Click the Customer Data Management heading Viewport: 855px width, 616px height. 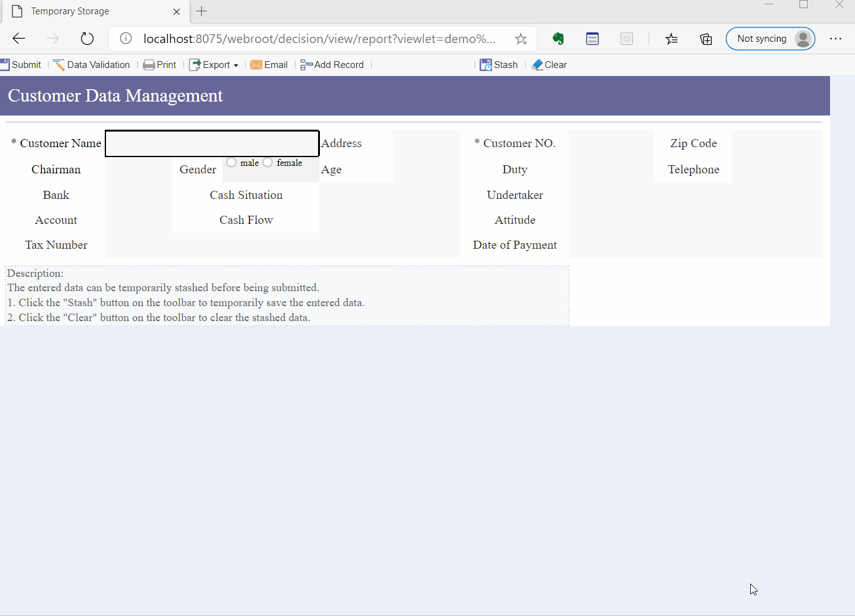point(115,95)
